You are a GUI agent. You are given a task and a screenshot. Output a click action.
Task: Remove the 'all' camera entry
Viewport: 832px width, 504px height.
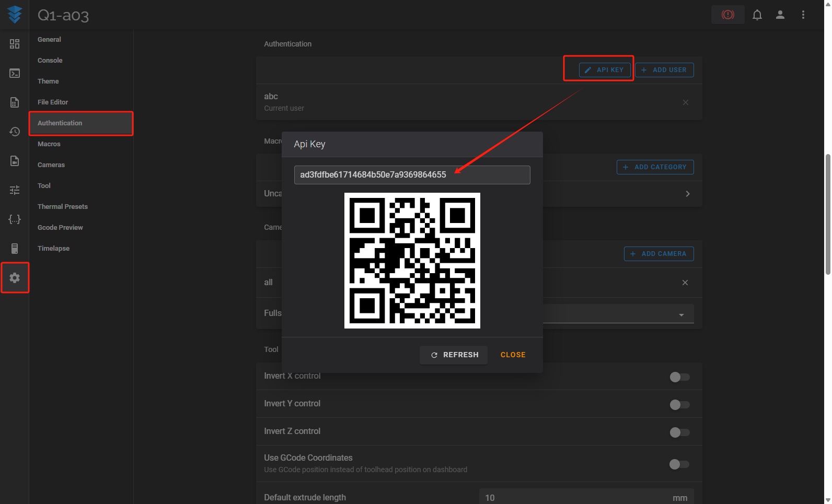[x=685, y=283]
